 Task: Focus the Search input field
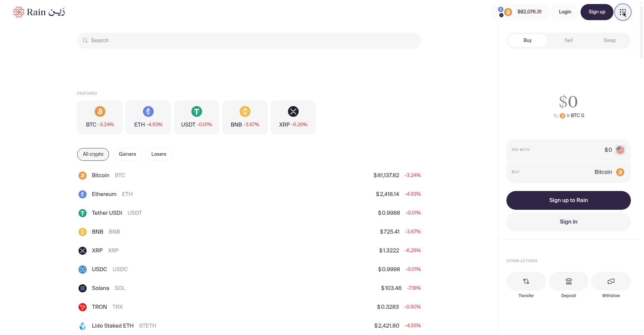(249, 41)
